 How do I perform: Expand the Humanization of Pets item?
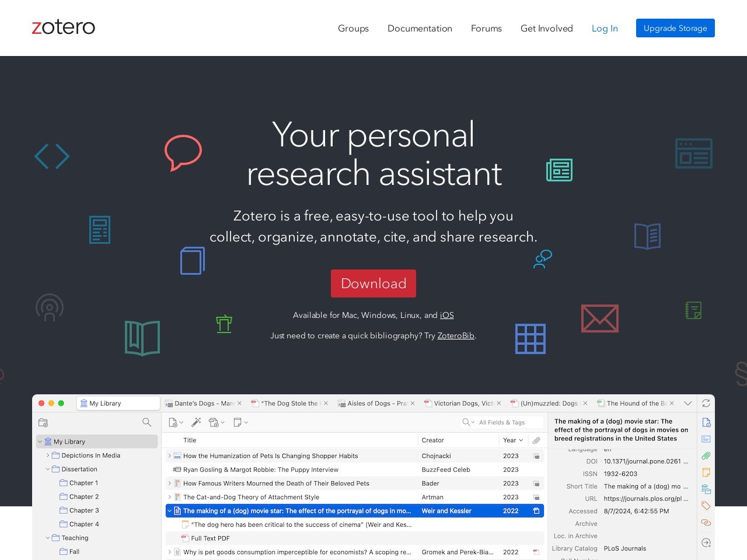[x=170, y=456]
